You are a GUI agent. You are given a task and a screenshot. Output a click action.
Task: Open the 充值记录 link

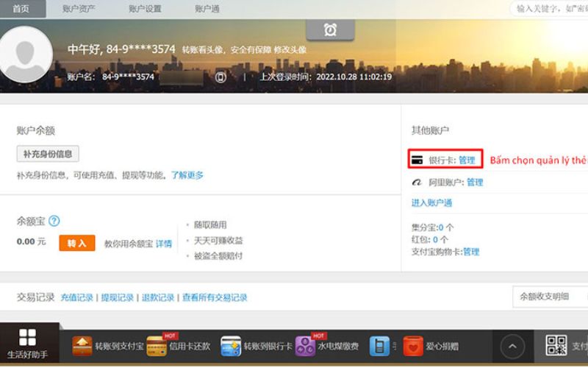[77, 298]
